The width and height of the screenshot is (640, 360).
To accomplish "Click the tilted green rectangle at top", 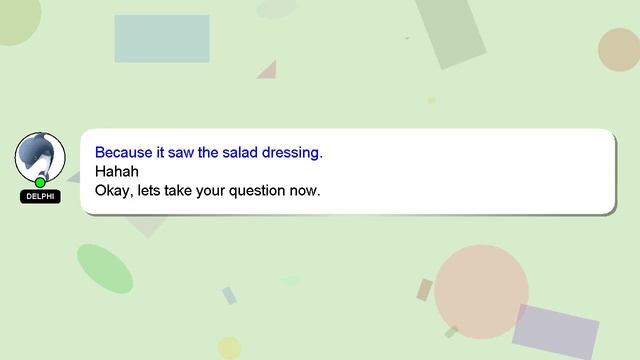I will pos(451,32).
